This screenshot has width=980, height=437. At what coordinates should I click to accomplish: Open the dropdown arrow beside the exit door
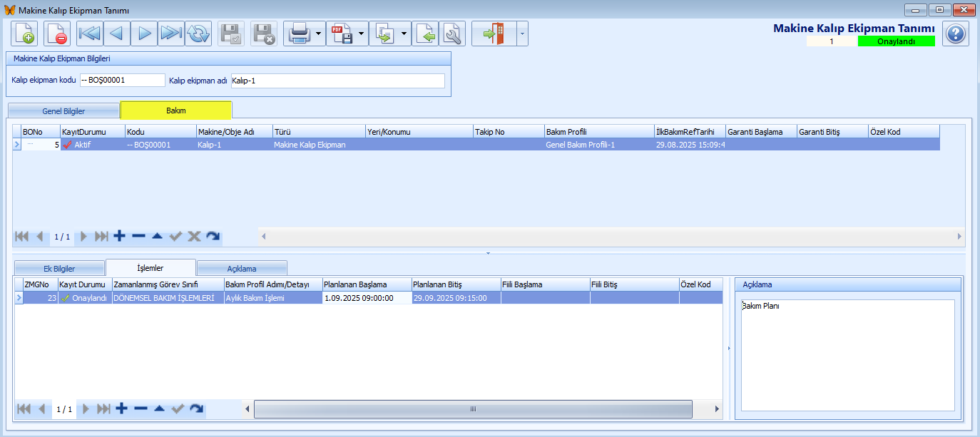click(x=522, y=34)
